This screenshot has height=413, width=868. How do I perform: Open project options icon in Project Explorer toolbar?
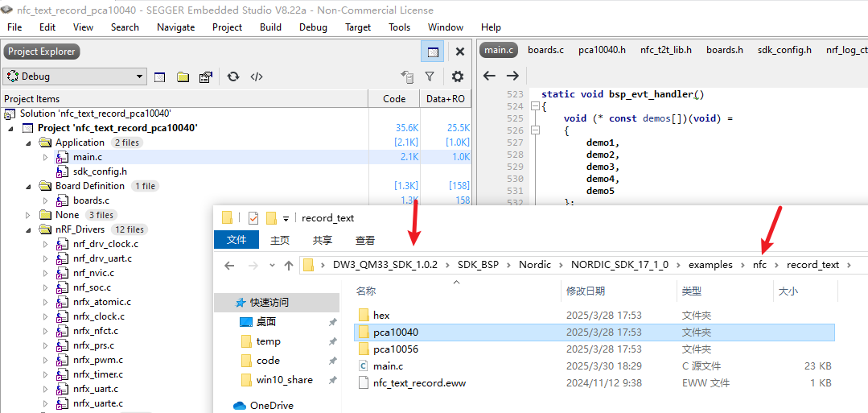coord(206,76)
